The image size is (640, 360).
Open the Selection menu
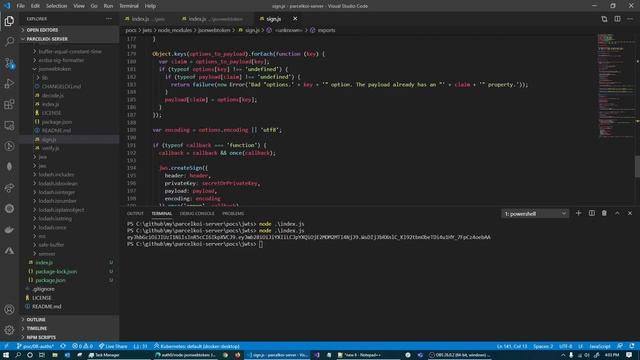click(x=56, y=6)
